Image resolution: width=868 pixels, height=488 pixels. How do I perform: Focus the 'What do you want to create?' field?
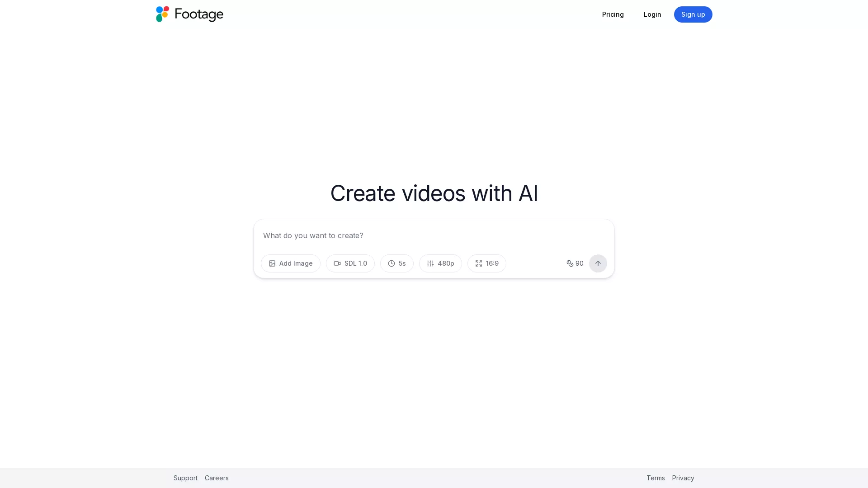(x=433, y=235)
